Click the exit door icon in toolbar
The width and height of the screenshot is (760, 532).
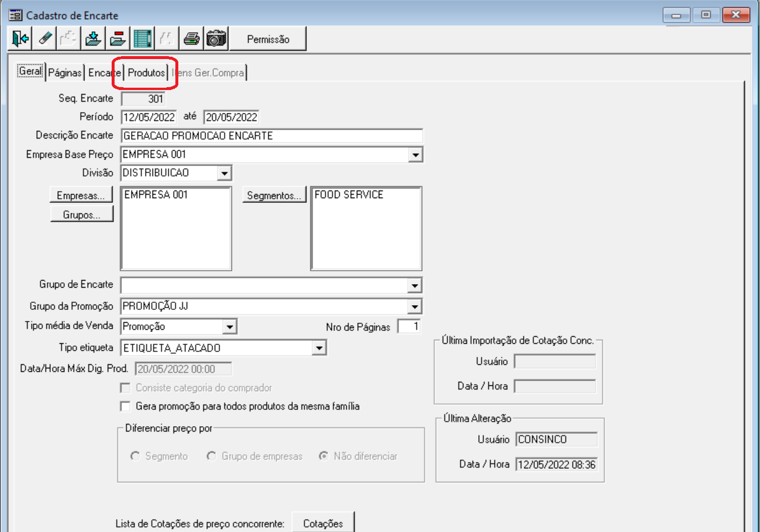tap(20, 39)
